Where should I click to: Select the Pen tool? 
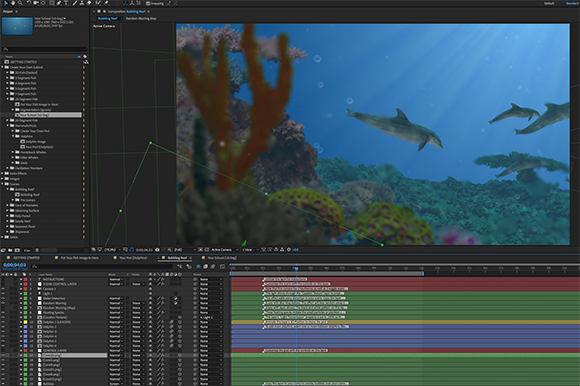coord(59,3)
